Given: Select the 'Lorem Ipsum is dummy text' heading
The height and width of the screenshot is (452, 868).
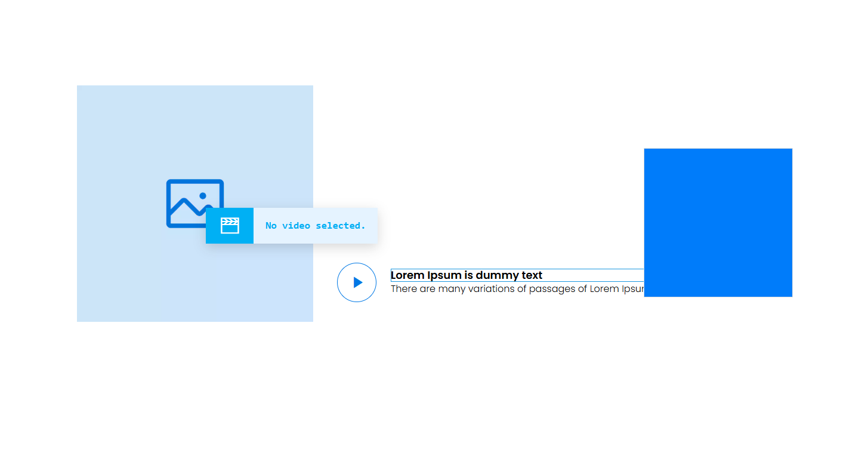Looking at the screenshot, I should 466,275.
